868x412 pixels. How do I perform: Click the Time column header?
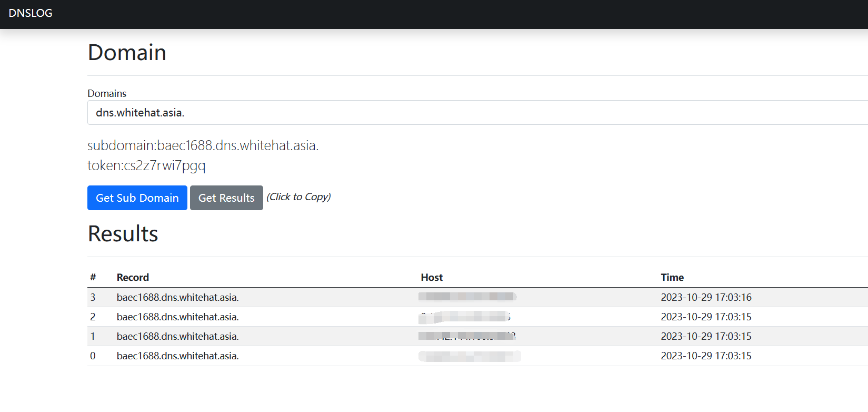click(x=672, y=278)
